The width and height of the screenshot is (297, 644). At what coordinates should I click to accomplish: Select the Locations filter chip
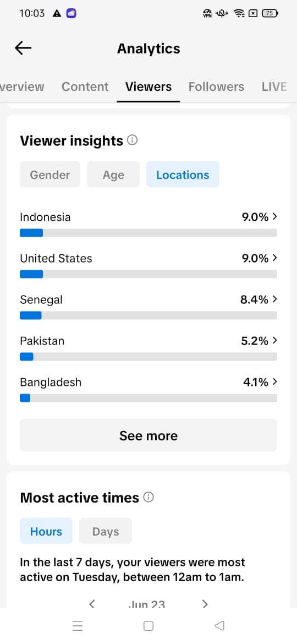183,174
